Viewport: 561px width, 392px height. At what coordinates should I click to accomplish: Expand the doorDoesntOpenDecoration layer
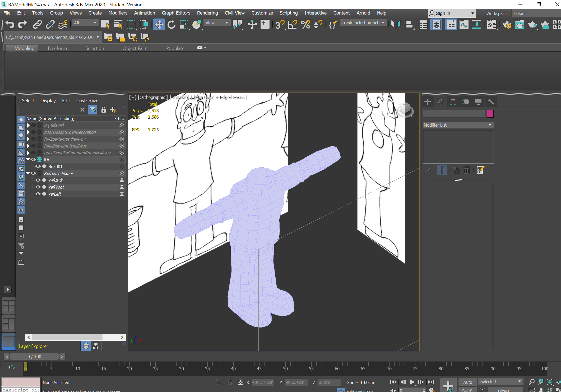[x=28, y=132]
